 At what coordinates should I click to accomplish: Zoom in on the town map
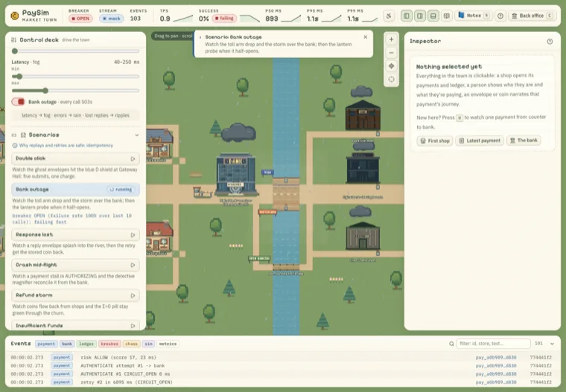391,39
